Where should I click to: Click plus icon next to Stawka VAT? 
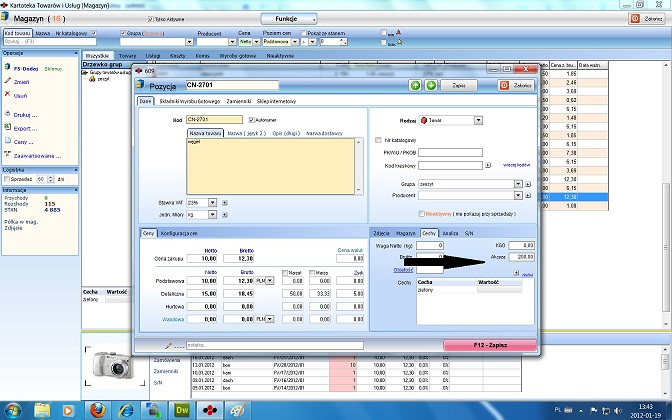(x=225, y=203)
